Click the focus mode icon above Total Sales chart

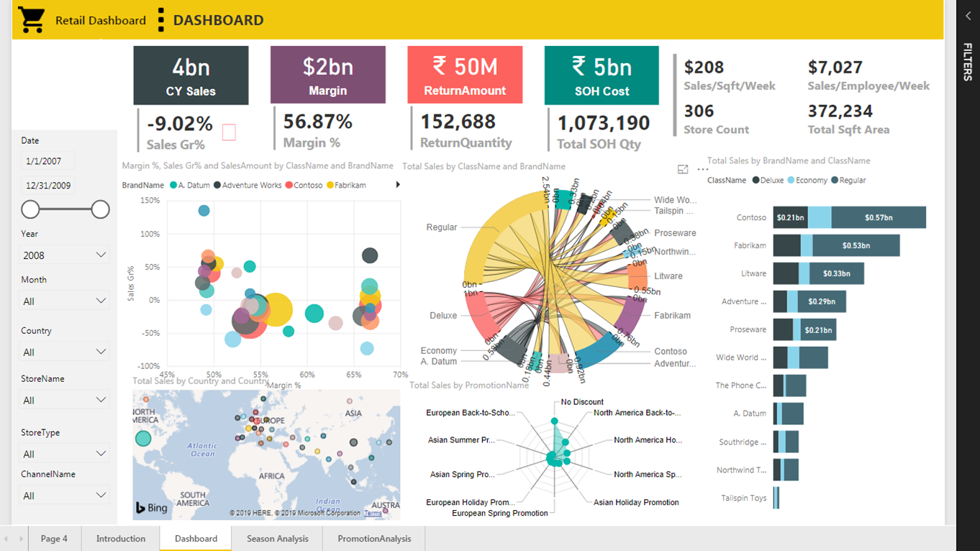pos(683,169)
